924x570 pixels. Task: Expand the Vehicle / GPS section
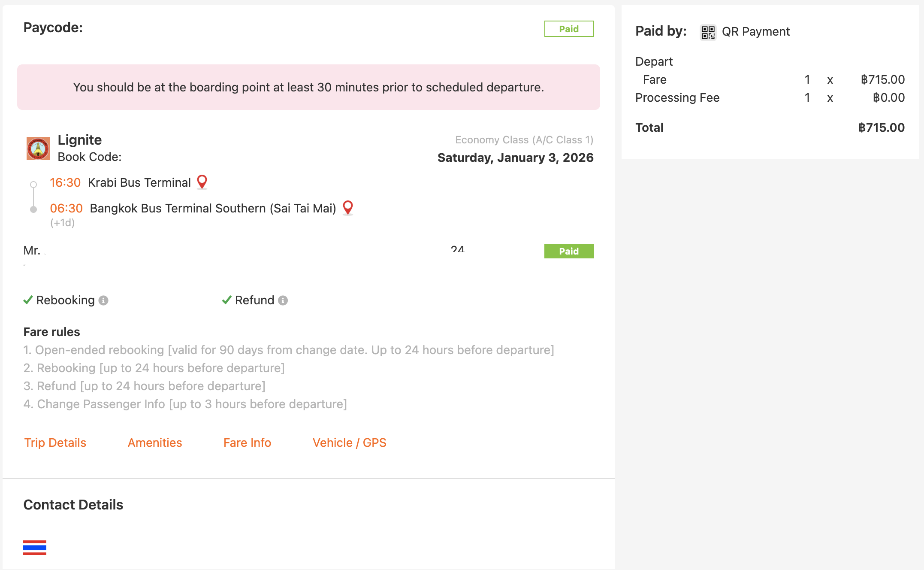coord(349,443)
